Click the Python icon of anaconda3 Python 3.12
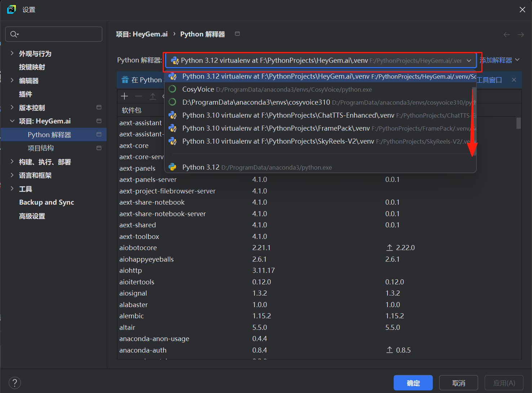The height and width of the screenshot is (393, 532). 173,167
